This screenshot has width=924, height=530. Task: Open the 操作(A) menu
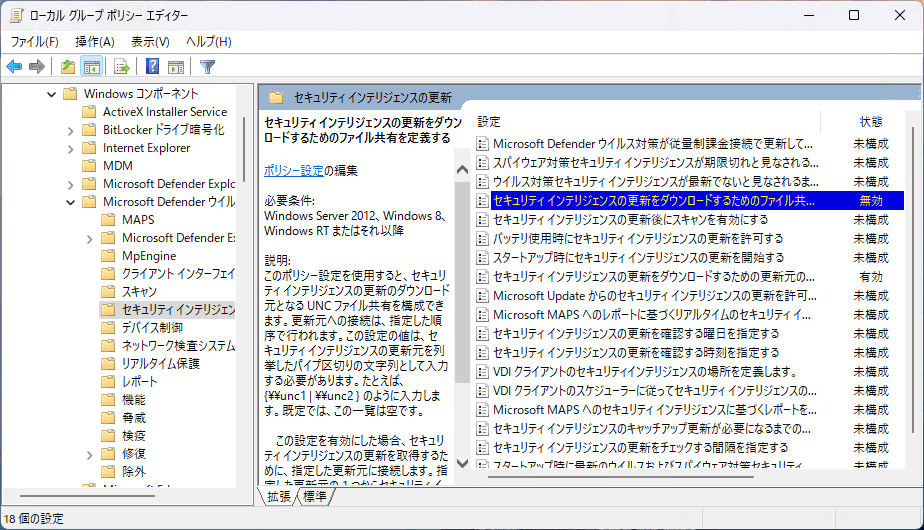point(94,41)
